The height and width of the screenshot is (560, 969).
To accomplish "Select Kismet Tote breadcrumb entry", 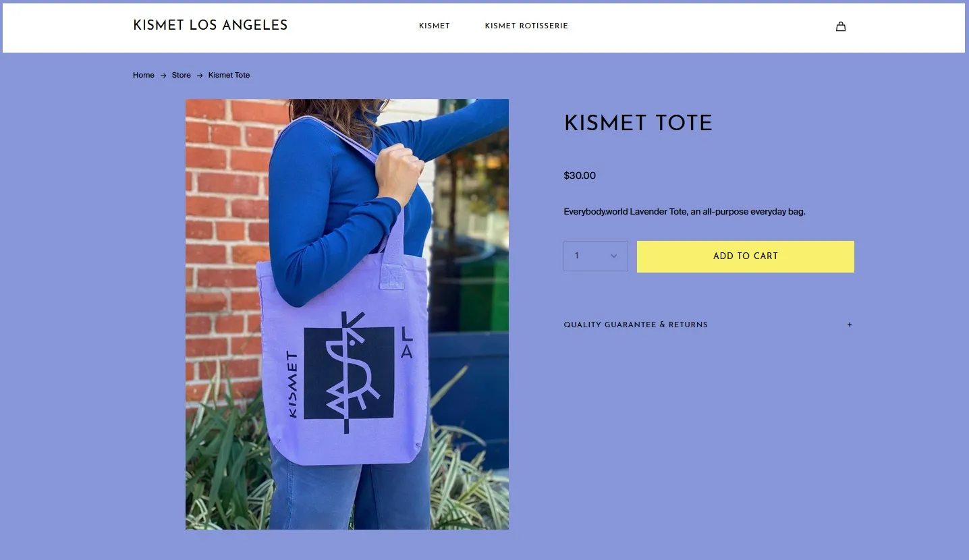I will point(229,75).
